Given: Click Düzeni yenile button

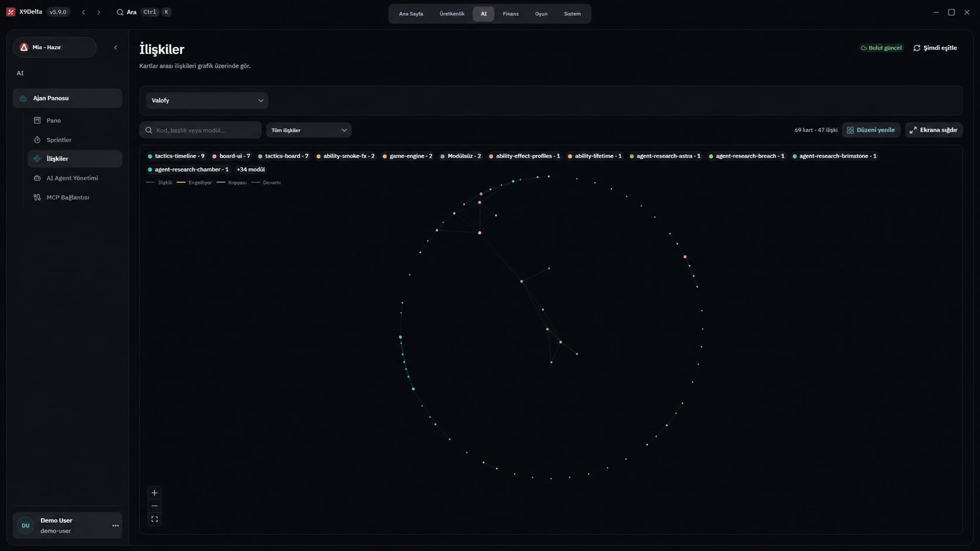Looking at the screenshot, I should pyautogui.click(x=871, y=130).
